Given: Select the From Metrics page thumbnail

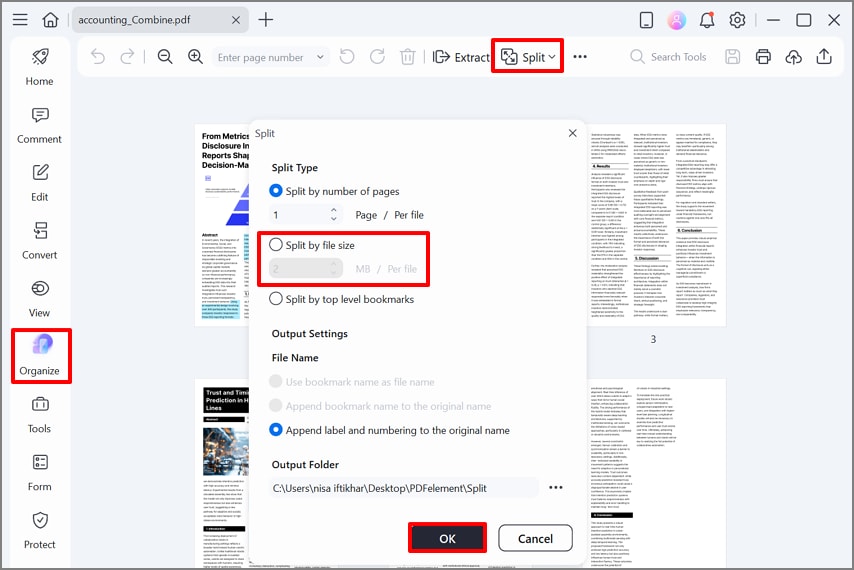Looking at the screenshot, I should coord(222,225).
